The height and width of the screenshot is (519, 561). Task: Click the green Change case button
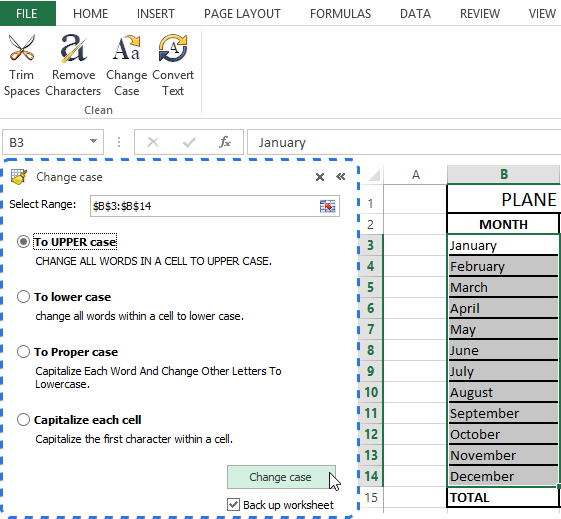[281, 477]
